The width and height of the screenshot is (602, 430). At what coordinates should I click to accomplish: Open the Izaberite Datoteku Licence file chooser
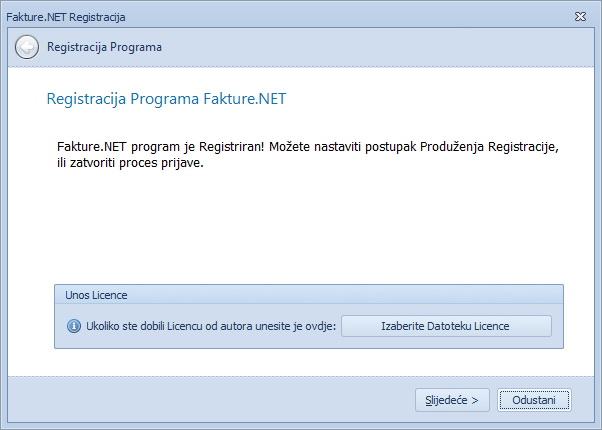[446, 326]
